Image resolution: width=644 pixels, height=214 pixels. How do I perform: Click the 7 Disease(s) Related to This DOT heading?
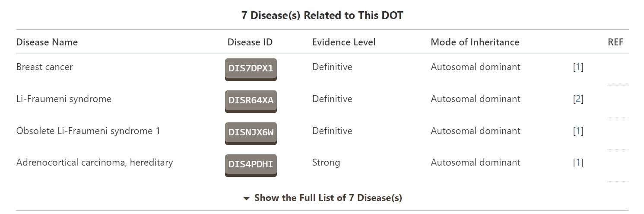coord(322,16)
